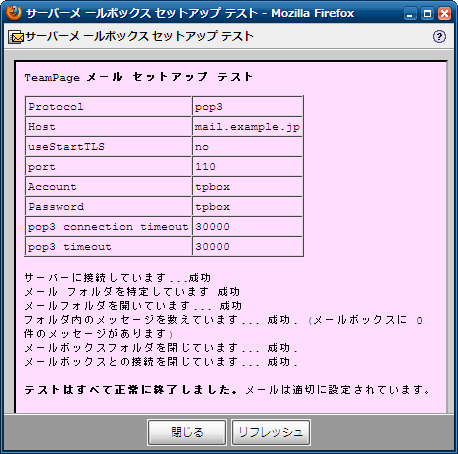Select the 'pop3 timeout' label cell
Viewport: 458px width, 454px height.
click(x=108, y=246)
